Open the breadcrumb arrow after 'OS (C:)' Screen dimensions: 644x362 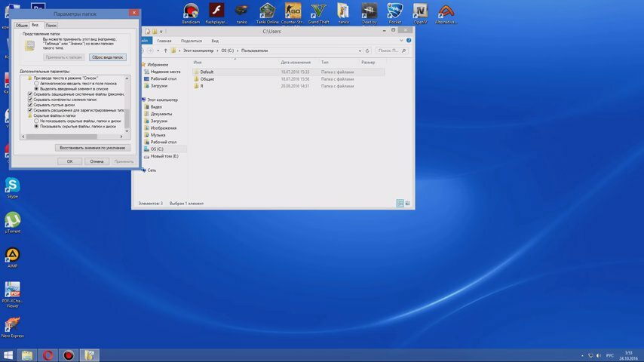coord(238,51)
